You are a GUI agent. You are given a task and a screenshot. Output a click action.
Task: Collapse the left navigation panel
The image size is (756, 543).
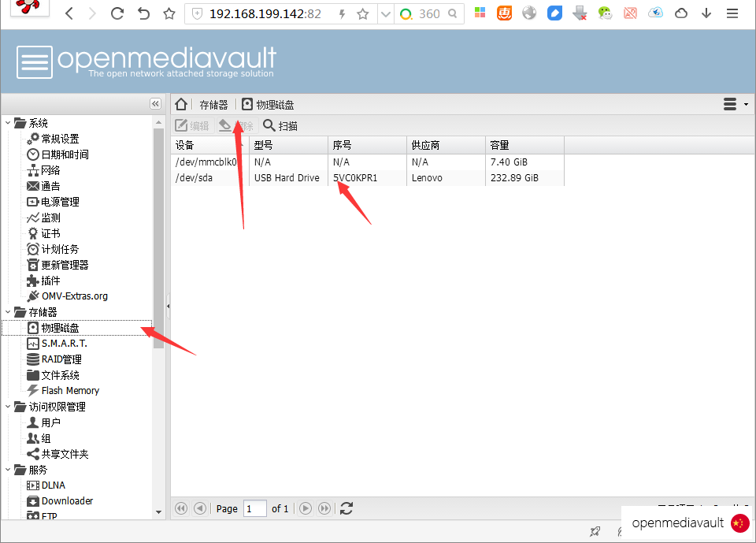155,104
